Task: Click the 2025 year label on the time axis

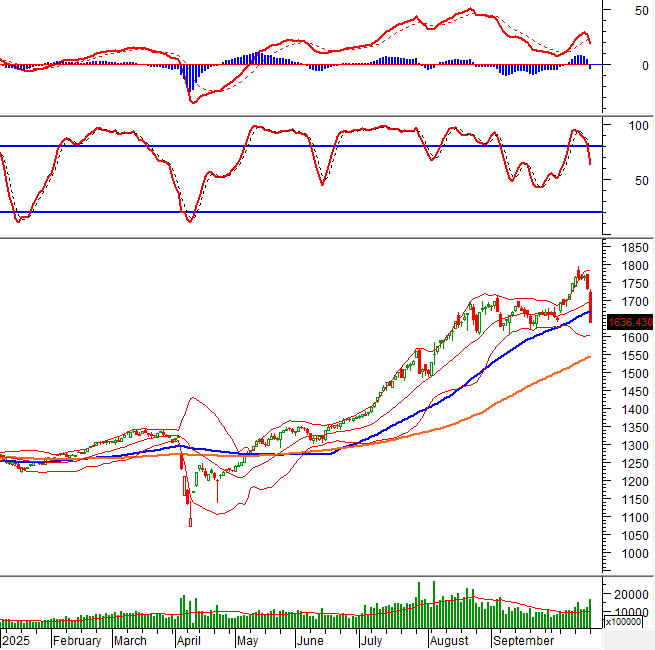Action: [16, 641]
